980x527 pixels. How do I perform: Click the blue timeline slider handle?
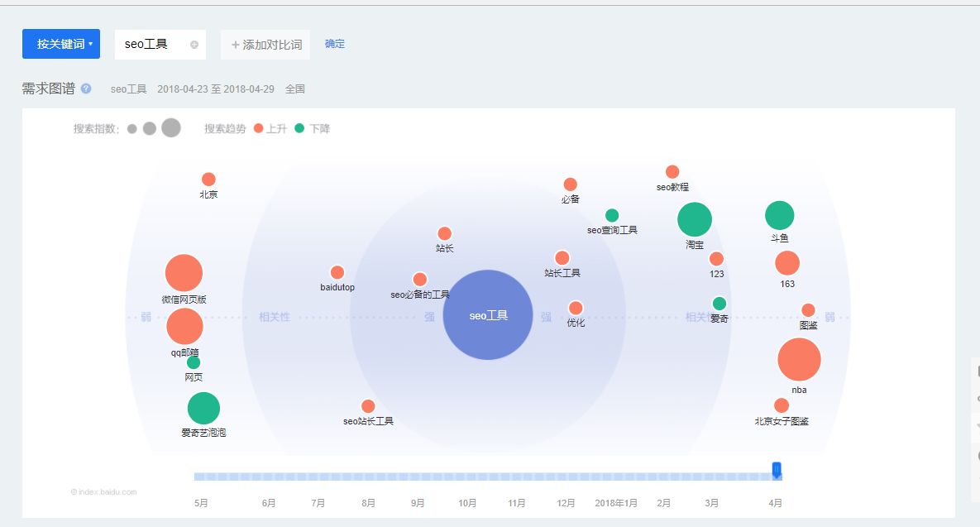pyautogui.click(x=777, y=470)
